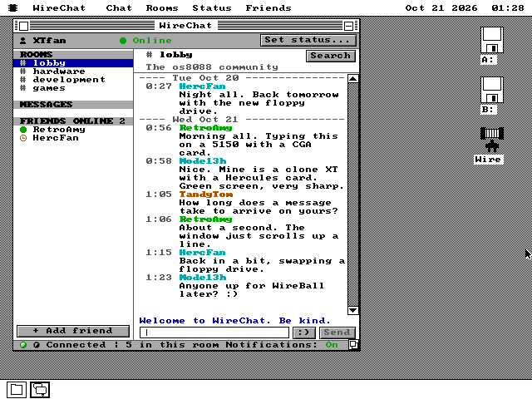
Task: Click the folder icon in the taskbar
Action: pyautogui.click(x=17, y=390)
